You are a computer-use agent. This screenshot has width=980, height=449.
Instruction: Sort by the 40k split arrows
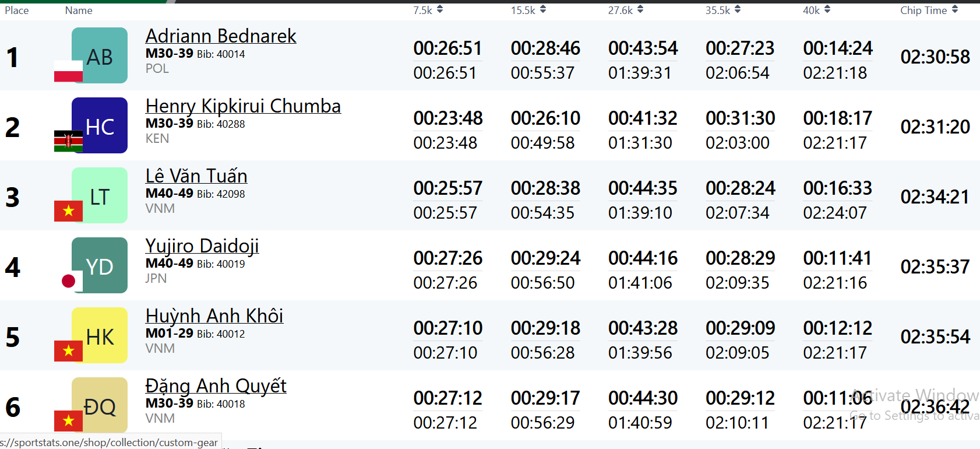(x=827, y=10)
